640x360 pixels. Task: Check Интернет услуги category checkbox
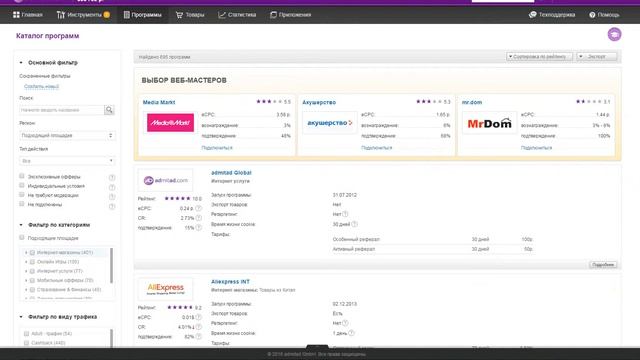[32, 271]
